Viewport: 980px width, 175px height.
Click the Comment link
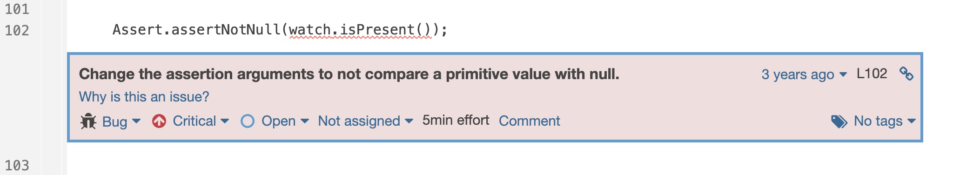click(529, 121)
